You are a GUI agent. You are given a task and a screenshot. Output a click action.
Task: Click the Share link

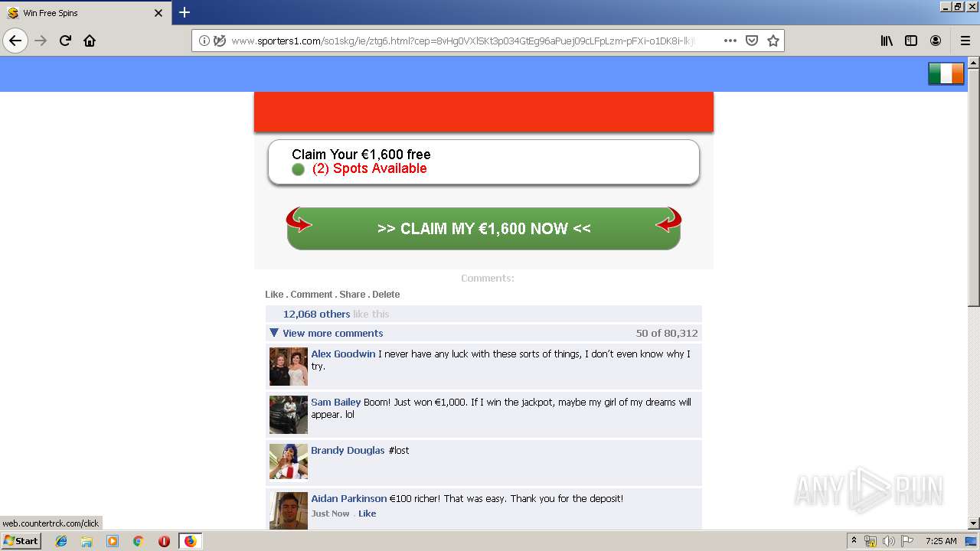pyautogui.click(x=352, y=295)
